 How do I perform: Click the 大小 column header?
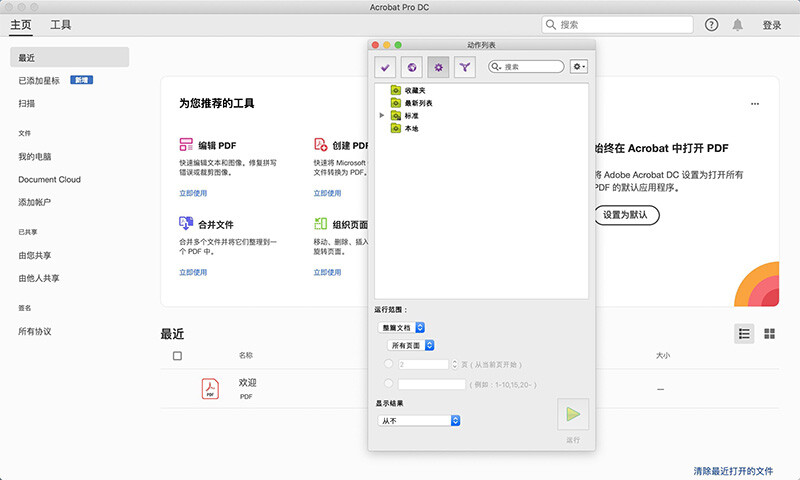click(663, 355)
